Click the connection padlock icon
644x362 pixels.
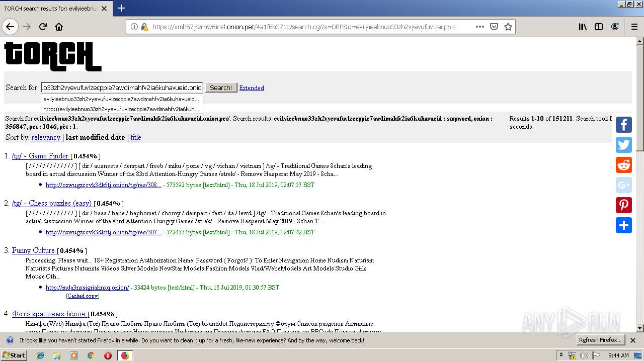tap(144, 27)
